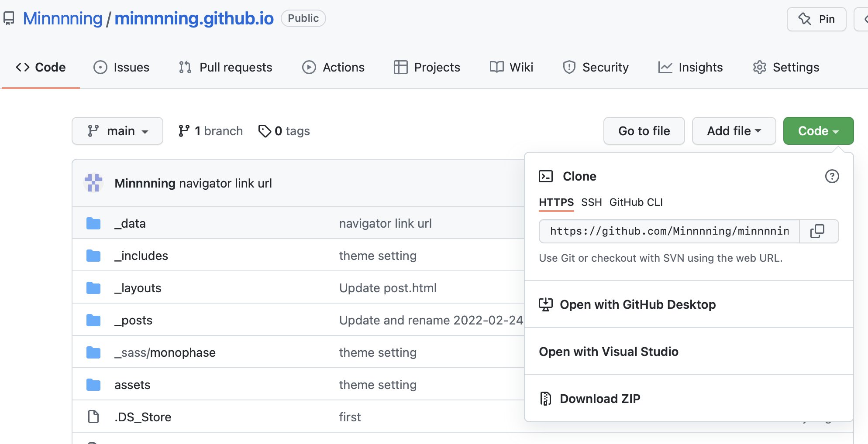Open the Pull requests tab
The height and width of the screenshot is (444, 868).
click(x=225, y=67)
